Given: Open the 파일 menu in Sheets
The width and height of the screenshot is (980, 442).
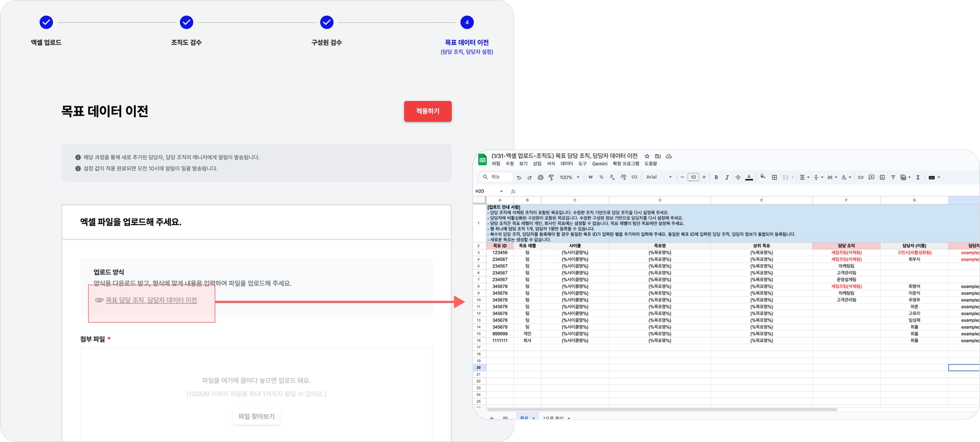Looking at the screenshot, I should [496, 164].
